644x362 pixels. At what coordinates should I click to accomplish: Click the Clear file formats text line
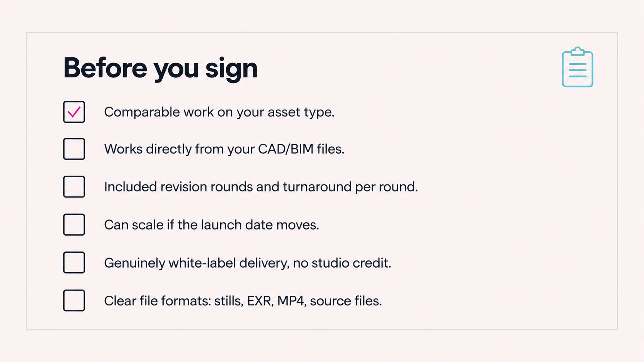[x=243, y=301]
